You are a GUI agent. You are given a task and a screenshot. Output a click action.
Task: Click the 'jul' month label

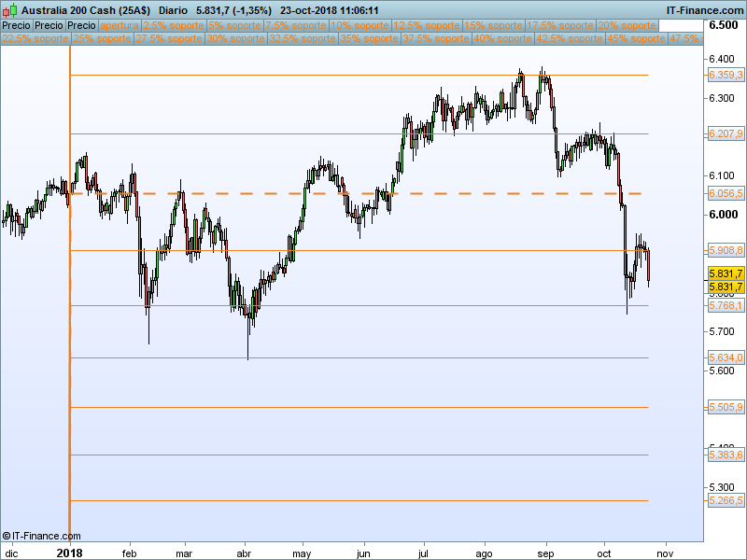click(423, 553)
